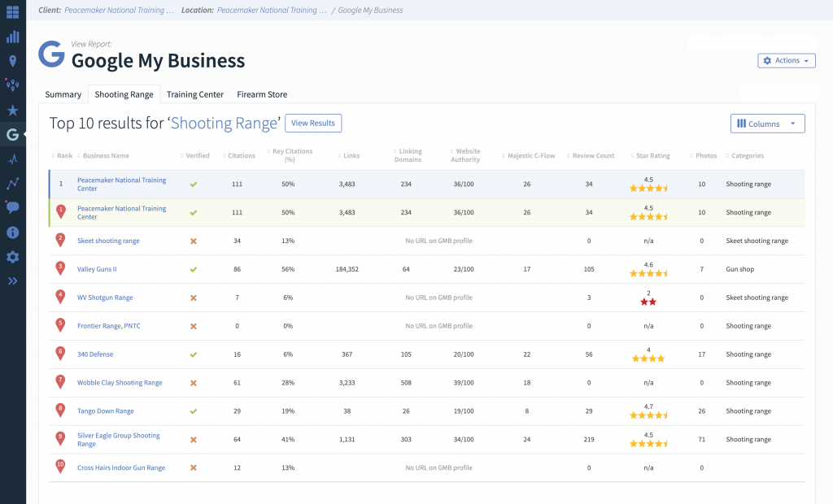Sort table by Majestic C-Flow column
The width and height of the screenshot is (833, 504).
click(529, 155)
